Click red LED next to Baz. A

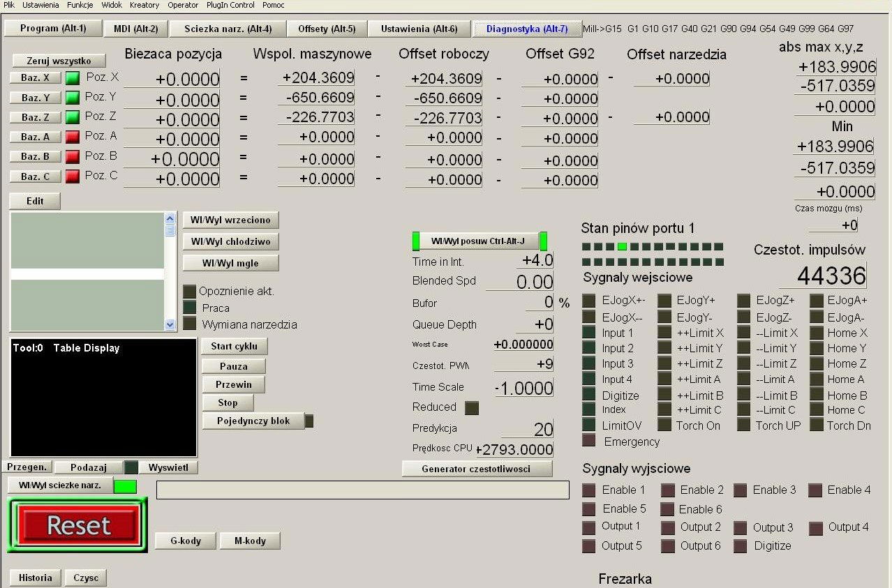tap(73, 137)
